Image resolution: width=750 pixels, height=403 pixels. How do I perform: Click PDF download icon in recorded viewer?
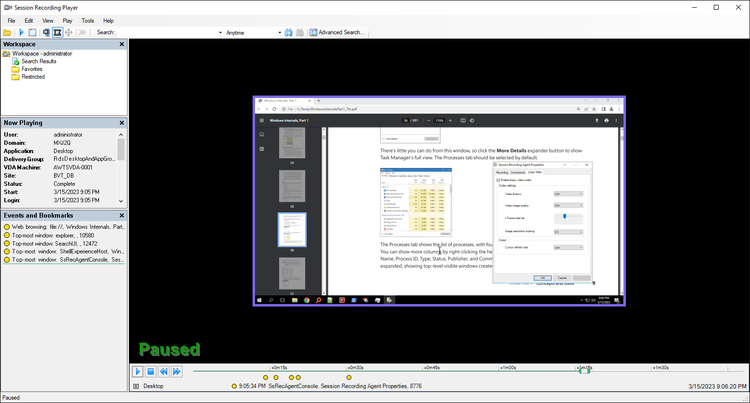click(596, 120)
